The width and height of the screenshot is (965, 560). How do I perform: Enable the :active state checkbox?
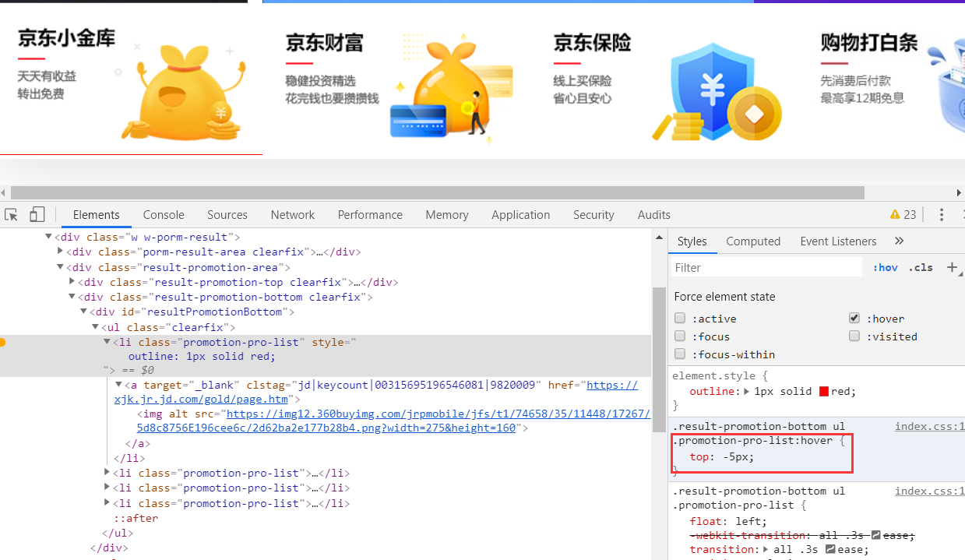pyautogui.click(x=680, y=319)
